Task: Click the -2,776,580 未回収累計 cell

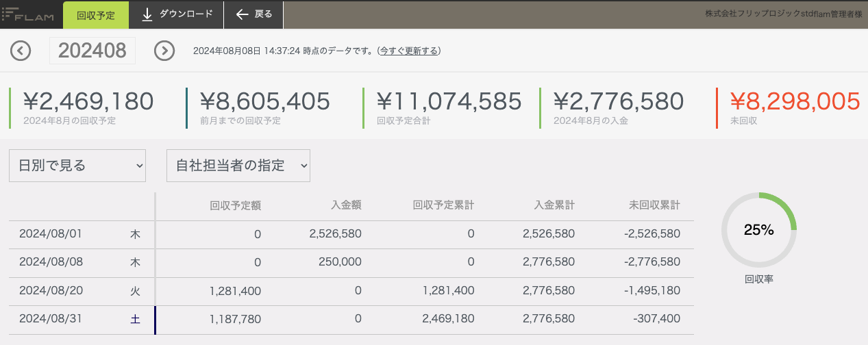Action: click(652, 262)
